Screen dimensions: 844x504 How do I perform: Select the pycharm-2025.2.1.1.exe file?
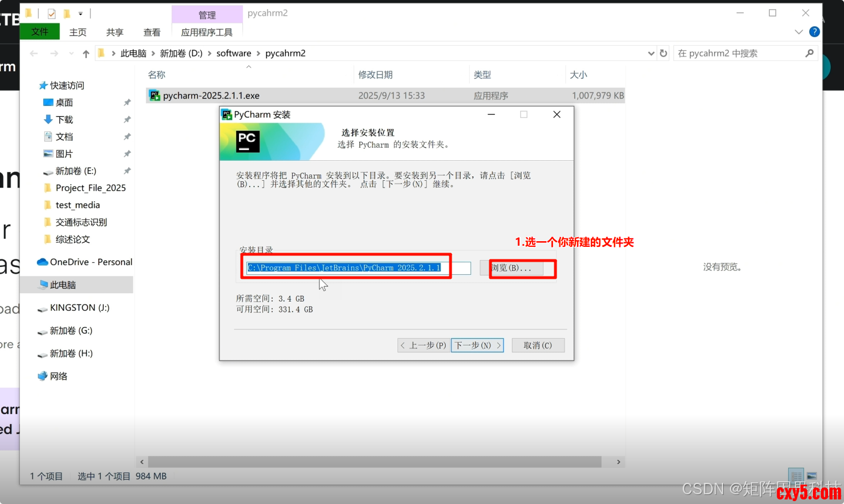[x=386, y=96]
